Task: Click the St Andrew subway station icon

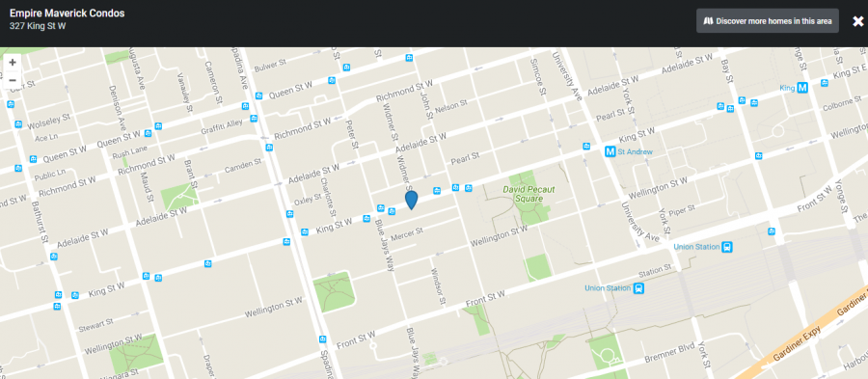Action: coord(610,151)
